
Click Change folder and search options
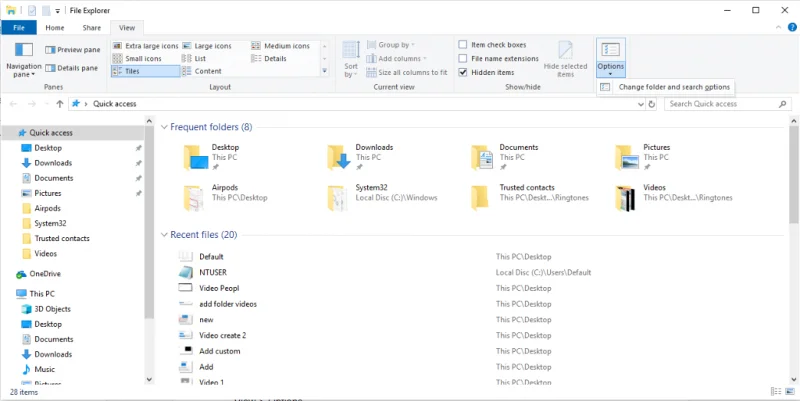click(673, 88)
